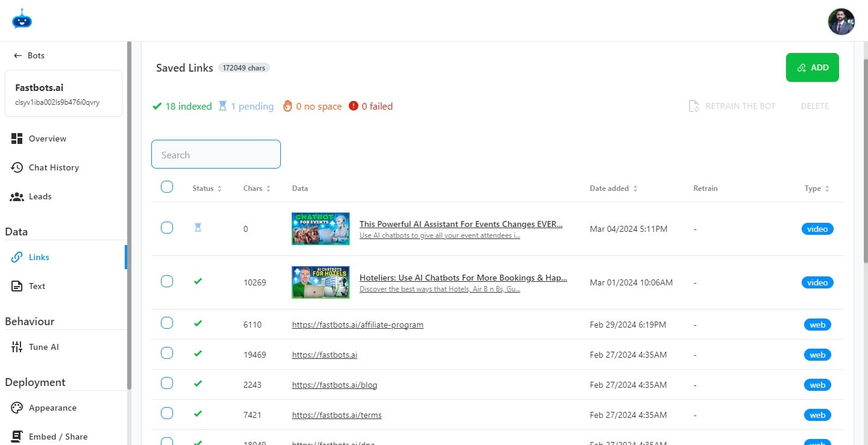Click the Tune AI sliders icon
This screenshot has height=445, width=868.
point(17,346)
